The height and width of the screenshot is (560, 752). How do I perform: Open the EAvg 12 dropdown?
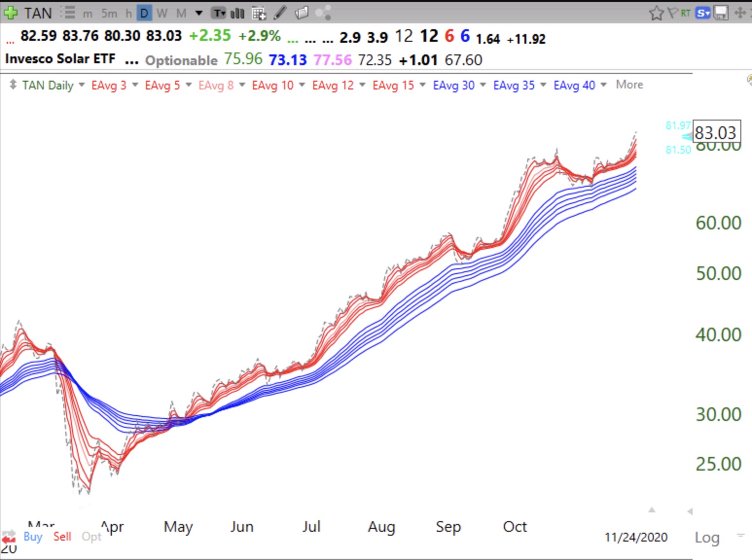pyautogui.click(x=362, y=85)
